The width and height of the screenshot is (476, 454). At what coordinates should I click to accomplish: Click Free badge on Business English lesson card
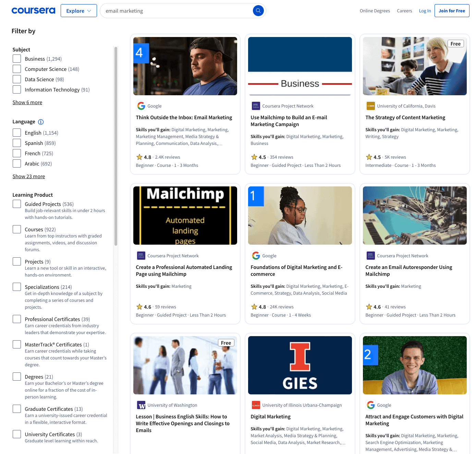coord(226,343)
